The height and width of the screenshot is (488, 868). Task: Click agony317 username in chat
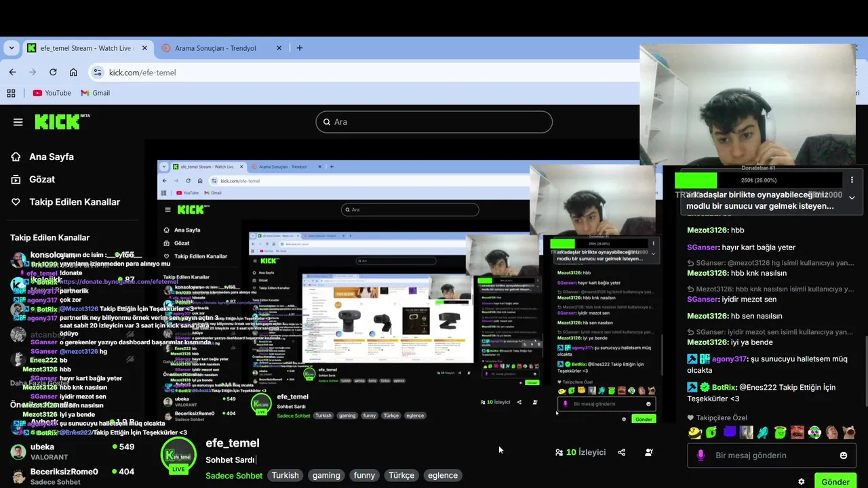coord(729,359)
